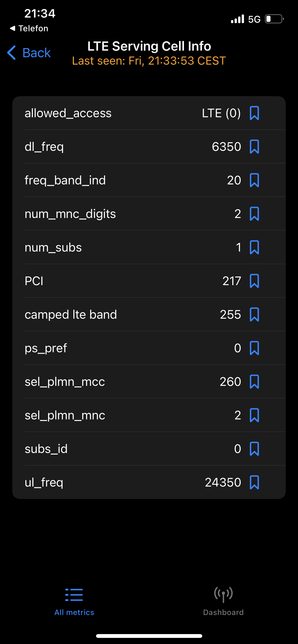Bookmark the ul_freq metric

[x=254, y=482]
